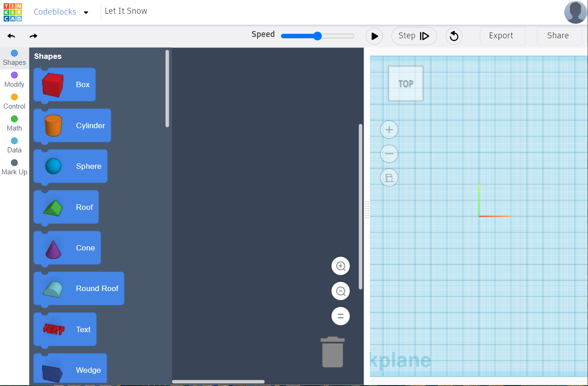This screenshot has height=386, width=588.
Task: Pick the navy Wedge shape block
Action: coord(70,369)
